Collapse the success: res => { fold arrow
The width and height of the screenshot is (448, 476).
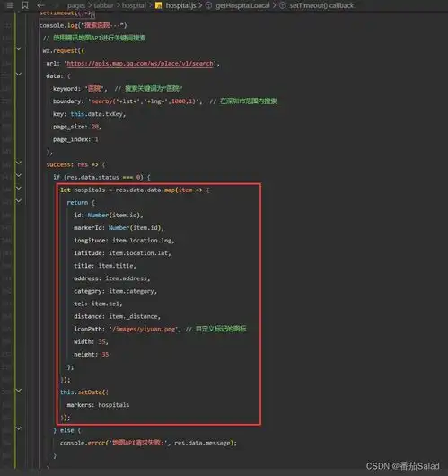point(19,163)
